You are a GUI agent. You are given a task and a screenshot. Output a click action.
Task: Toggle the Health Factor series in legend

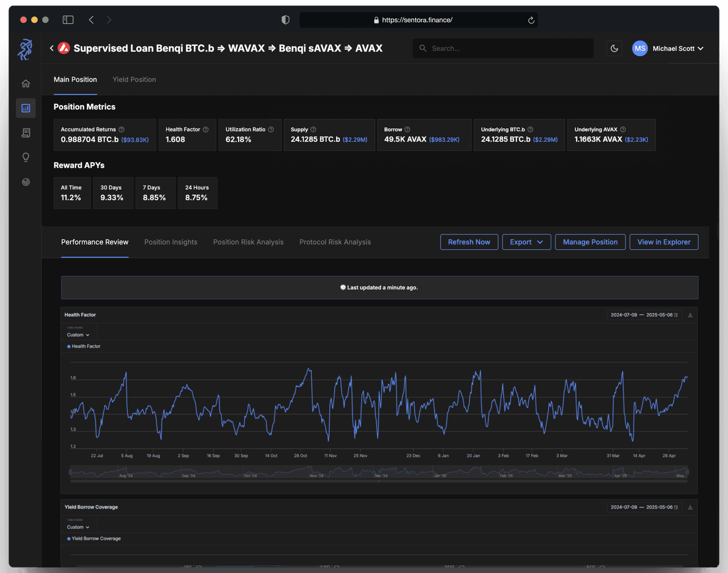[x=84, y=346]
